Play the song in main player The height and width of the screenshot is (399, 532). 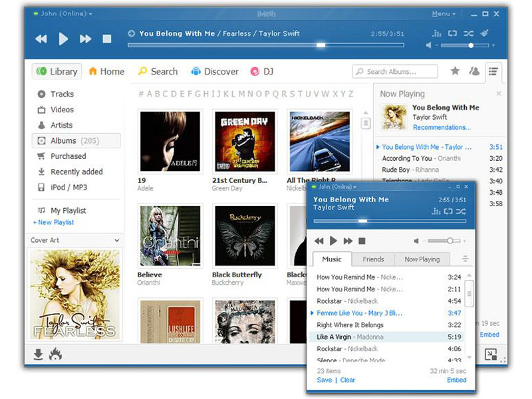(63, 39)
